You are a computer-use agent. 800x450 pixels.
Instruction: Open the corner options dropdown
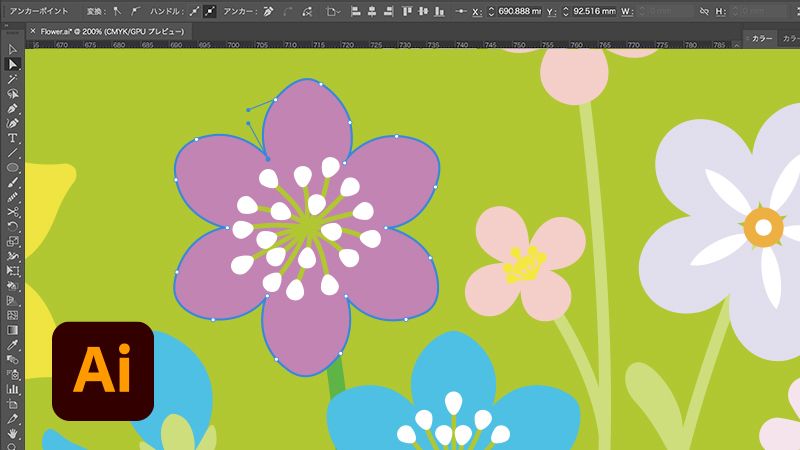click(x=333, y=11)
